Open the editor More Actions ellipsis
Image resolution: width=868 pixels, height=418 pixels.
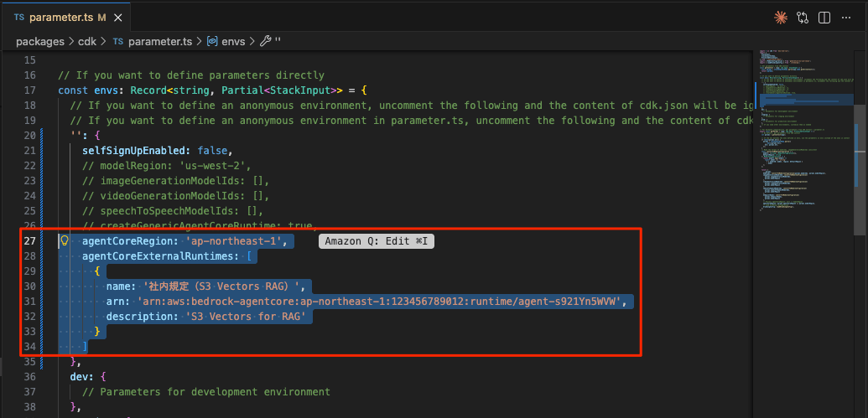tap(847, 17)
